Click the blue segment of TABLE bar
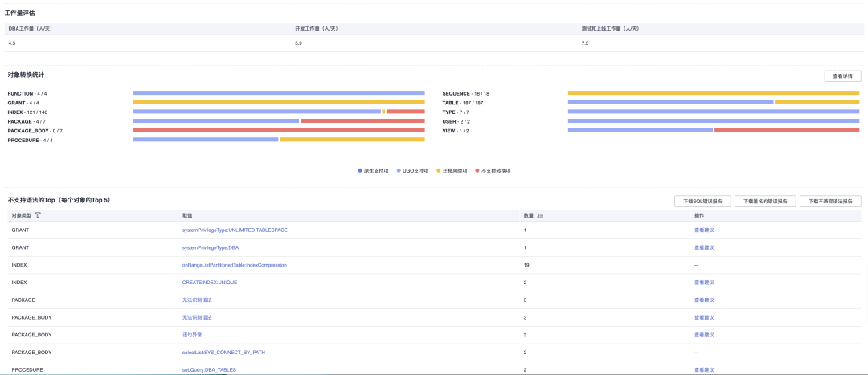The height and width of the screenshot is (375, 868). tap(671, 102)
